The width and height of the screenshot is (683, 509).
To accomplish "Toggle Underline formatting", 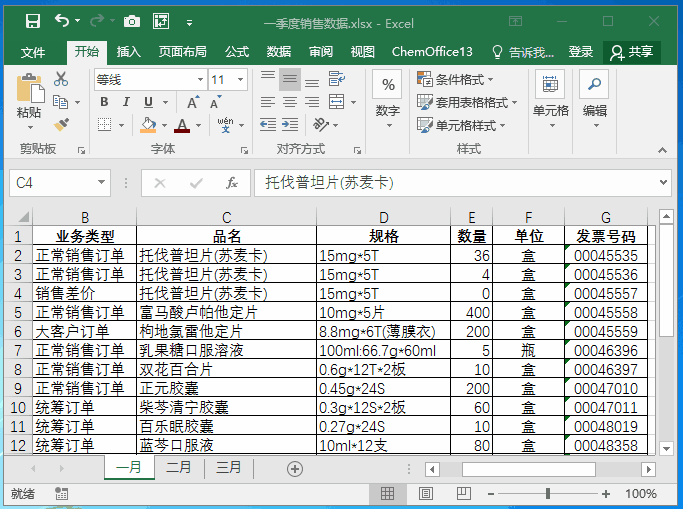I will 149,102.
